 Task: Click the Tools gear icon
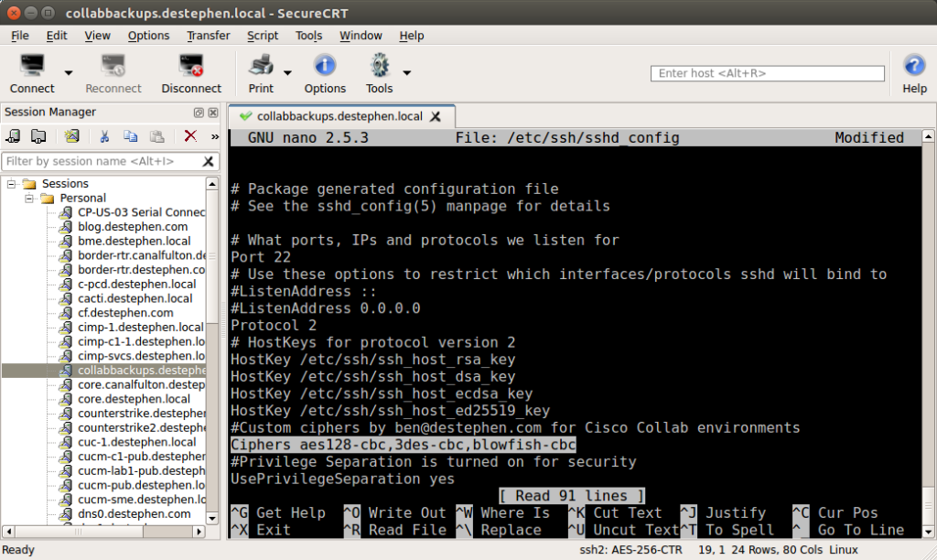(x=380, y=66)
